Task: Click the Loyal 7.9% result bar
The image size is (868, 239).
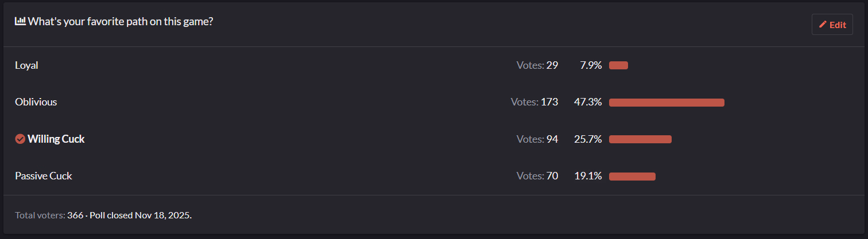Action: 618,65
